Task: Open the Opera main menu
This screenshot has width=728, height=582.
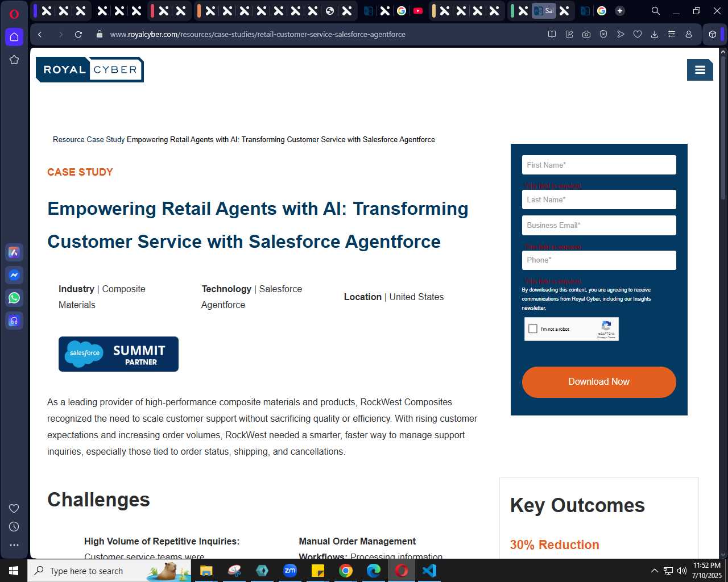Action: (x=14, y=14)
